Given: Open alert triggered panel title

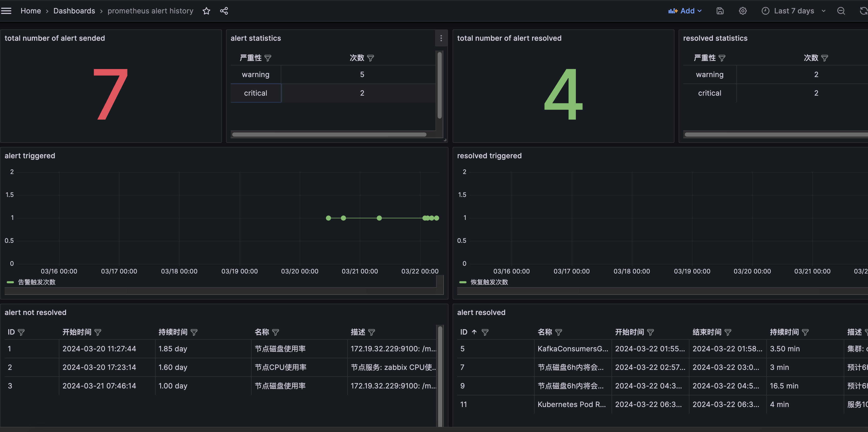Looking at the screenshot, I should (30, 156).
